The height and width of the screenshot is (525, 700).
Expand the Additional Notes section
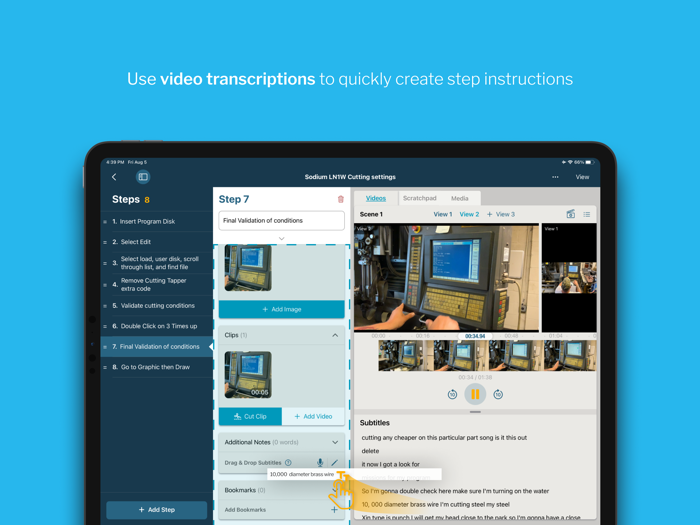(335, 442)
